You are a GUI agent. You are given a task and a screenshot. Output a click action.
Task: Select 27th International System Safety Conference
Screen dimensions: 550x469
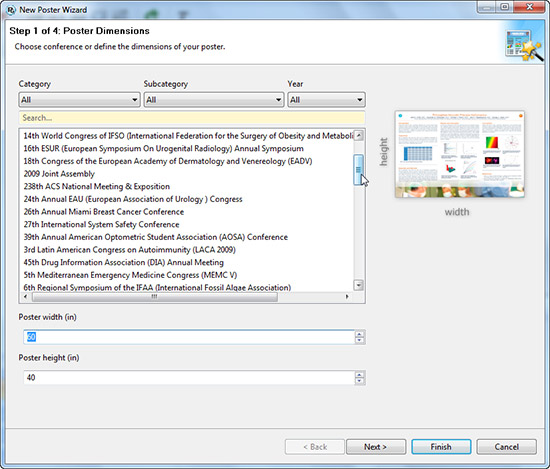(101, 225)
